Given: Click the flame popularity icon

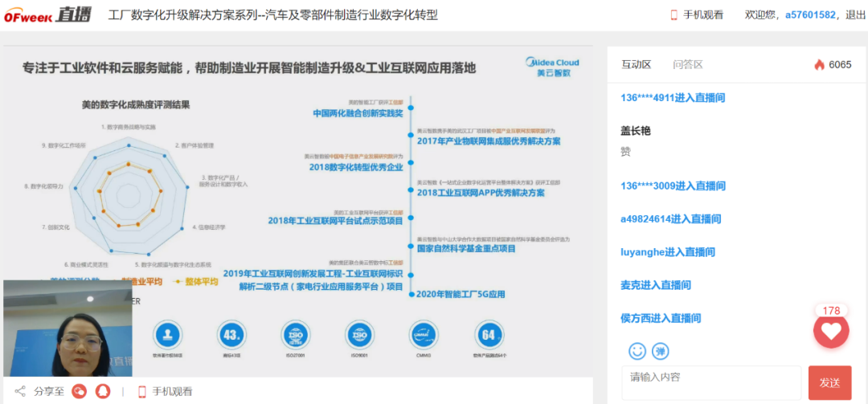Looking at the screenshot, I should click(x=819, y=65).
